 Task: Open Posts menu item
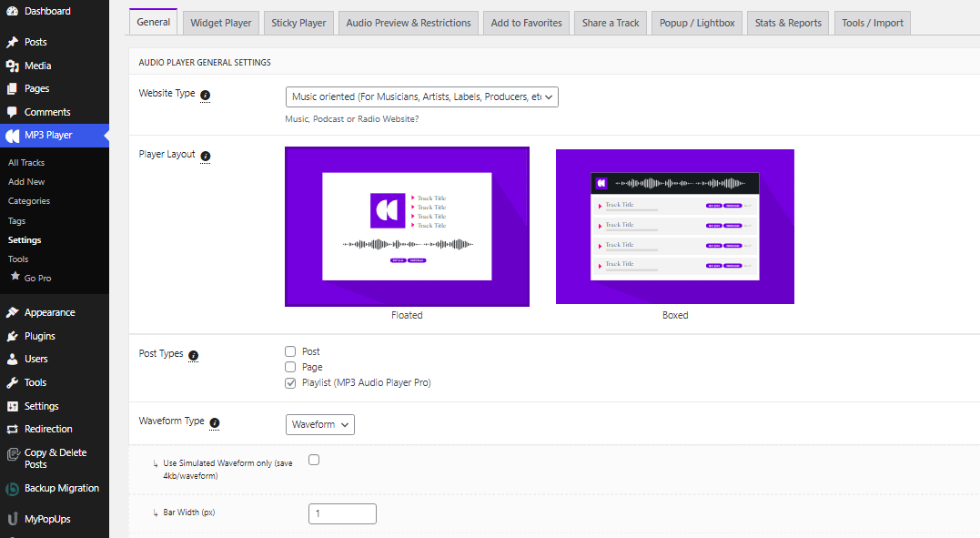pos(55,42)
